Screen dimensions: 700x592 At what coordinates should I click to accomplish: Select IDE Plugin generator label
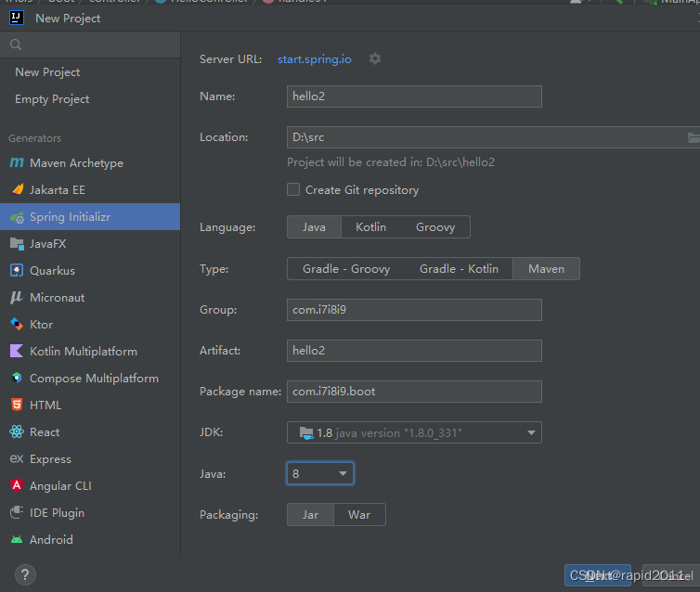[x=57, y=513]
